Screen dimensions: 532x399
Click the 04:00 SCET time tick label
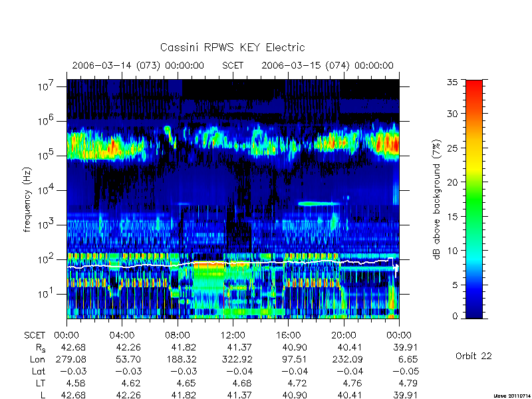[122, 335]
